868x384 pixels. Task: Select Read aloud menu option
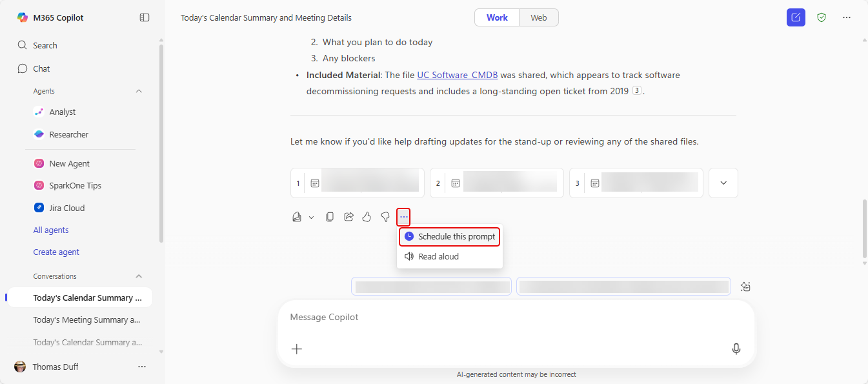pos(438,256)
